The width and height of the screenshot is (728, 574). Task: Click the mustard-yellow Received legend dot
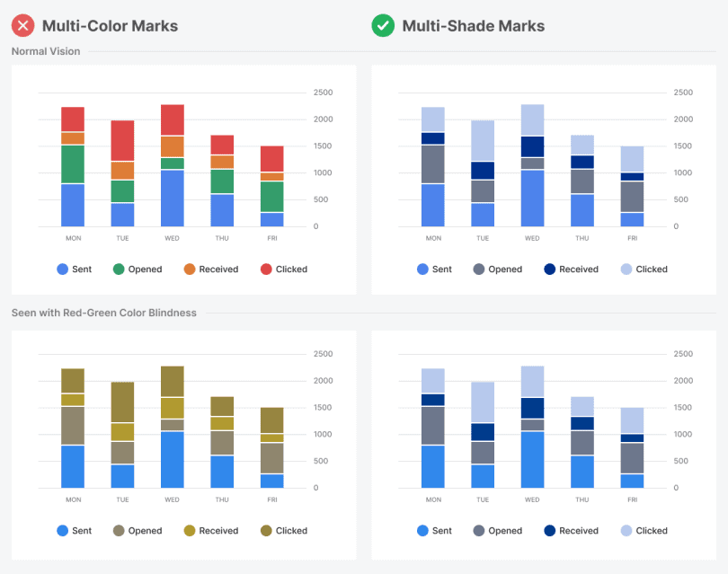click(190, 530)
